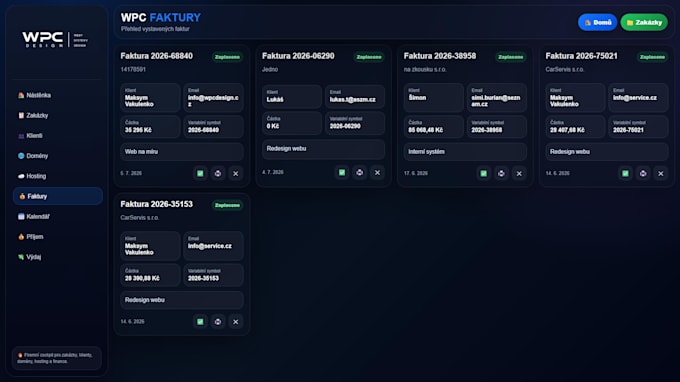Delete Faktura 2026-75021 using X icon

[661, 173]
